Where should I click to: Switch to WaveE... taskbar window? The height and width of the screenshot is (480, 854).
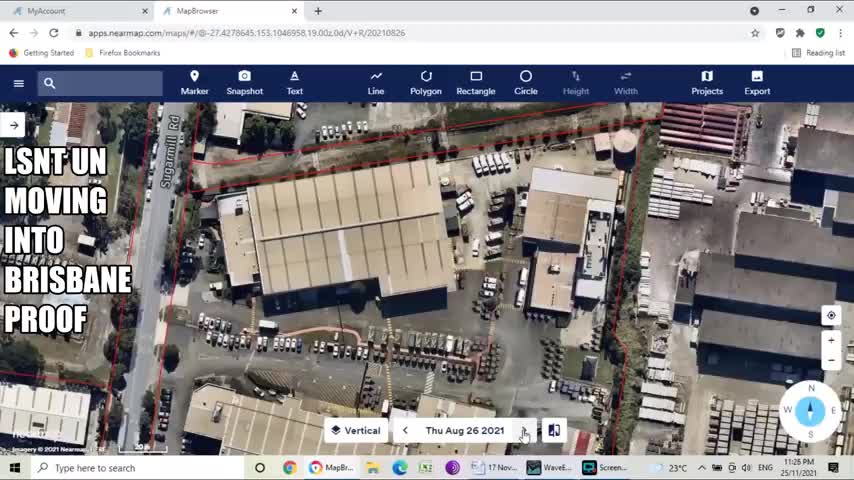(549, 468)
